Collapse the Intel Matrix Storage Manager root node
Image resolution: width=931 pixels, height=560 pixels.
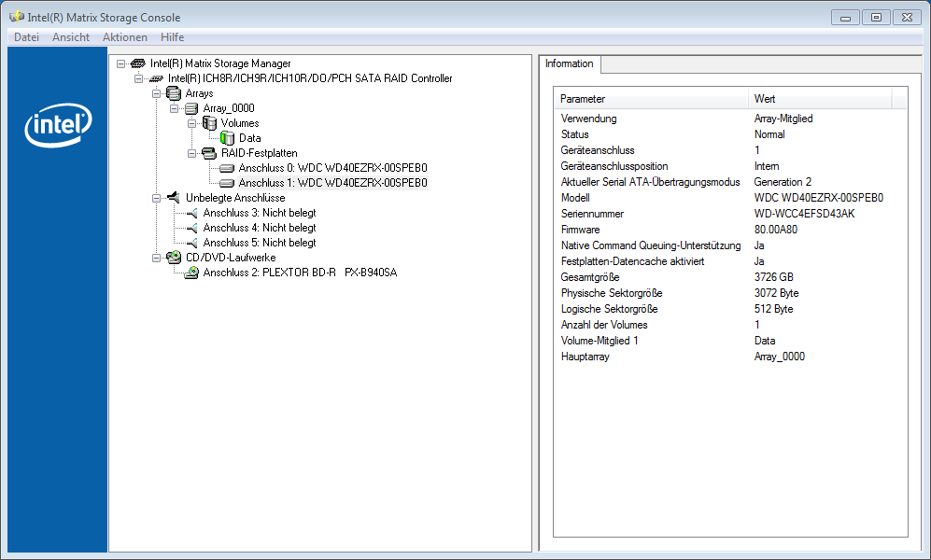pyautogui.click(x=121, y=63)
